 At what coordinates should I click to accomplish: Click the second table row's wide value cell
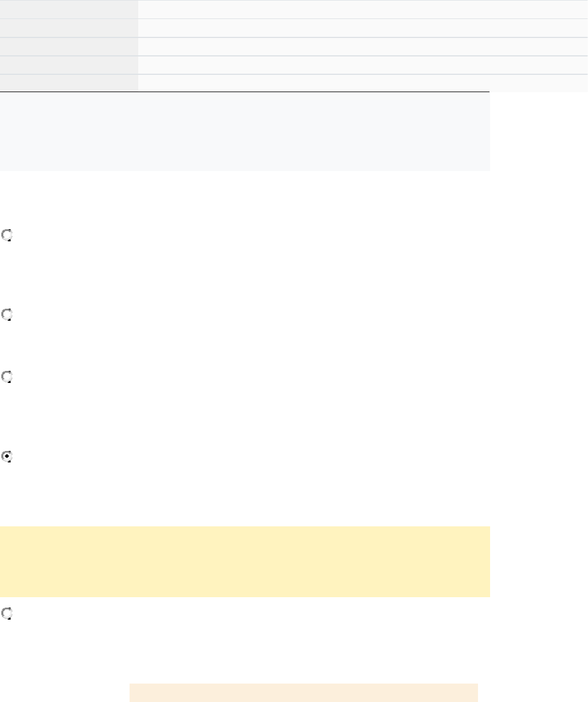pyautogui.click(x=362, y=28)
